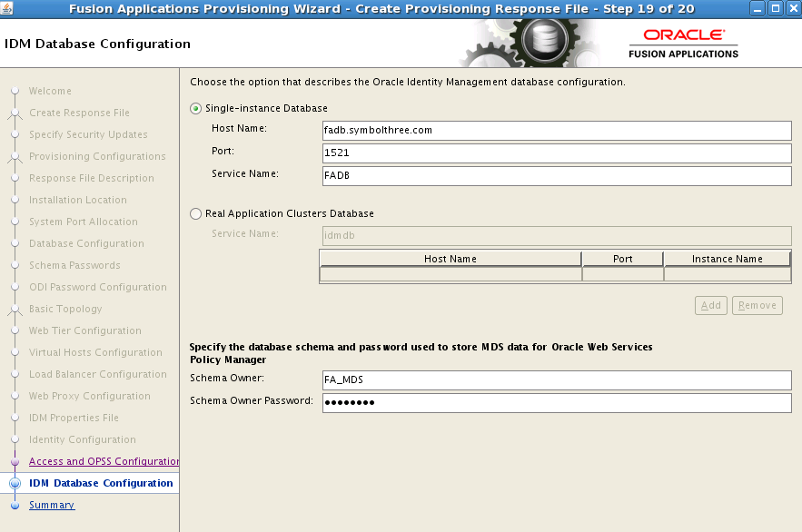Select Real Application Clusters Database option
This screenshot has width=802, height=532.
[196, 214]
